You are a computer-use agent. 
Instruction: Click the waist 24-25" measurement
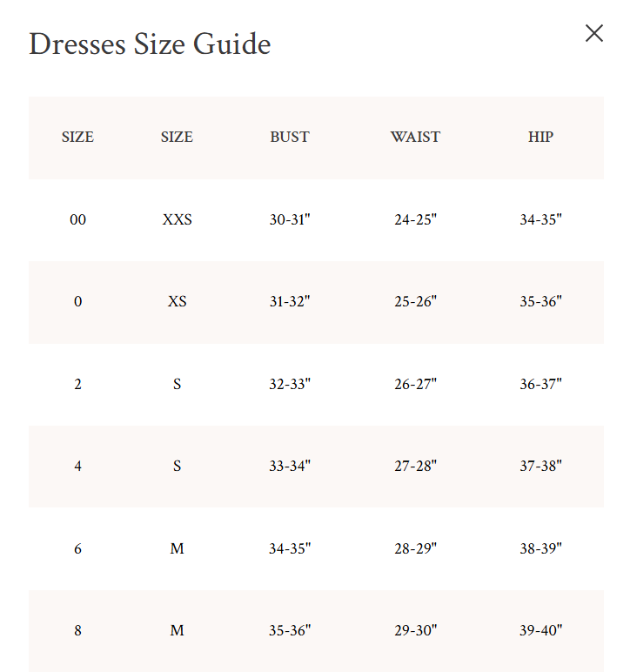pyautogui.click(x=415, y=219)
